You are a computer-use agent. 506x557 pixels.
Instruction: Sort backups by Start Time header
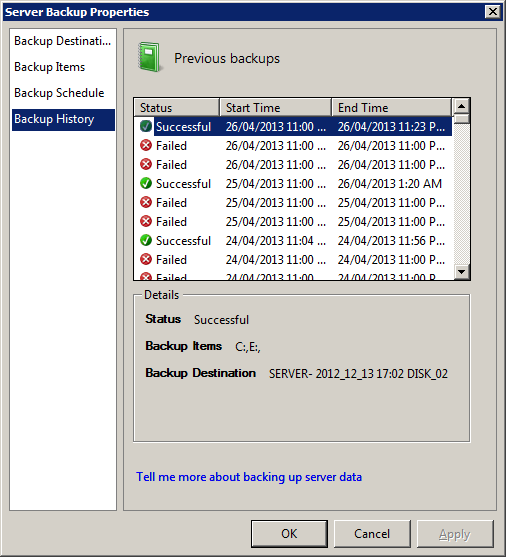[276, 107]
